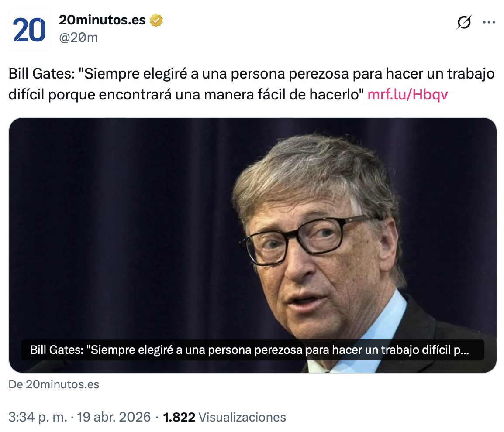The height and width of the screenshot is (432, 504).
Task: Click the De 20minutos.es source label
Action: pyautogui.click(x=54, y=384)
